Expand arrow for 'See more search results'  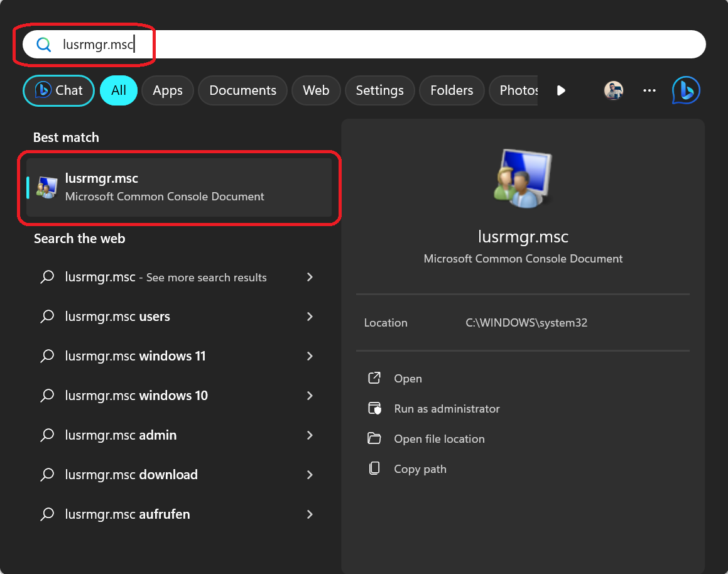point(310,277)
